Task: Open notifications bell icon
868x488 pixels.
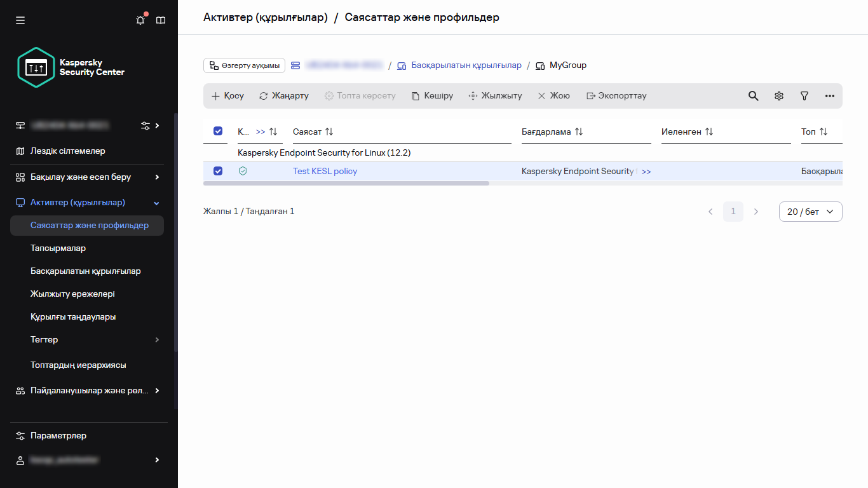Action: tap(140, 20)
